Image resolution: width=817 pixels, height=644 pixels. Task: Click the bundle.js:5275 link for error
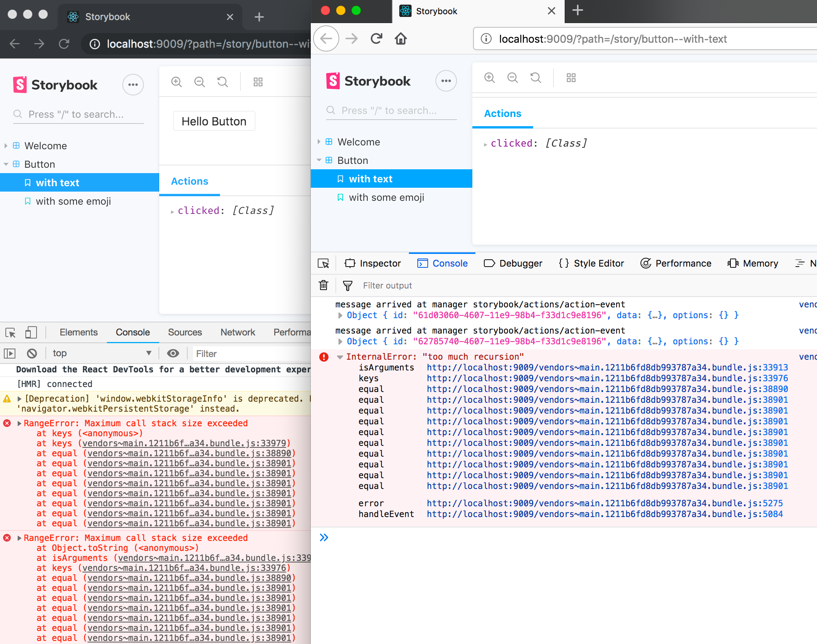coord(605,503)
